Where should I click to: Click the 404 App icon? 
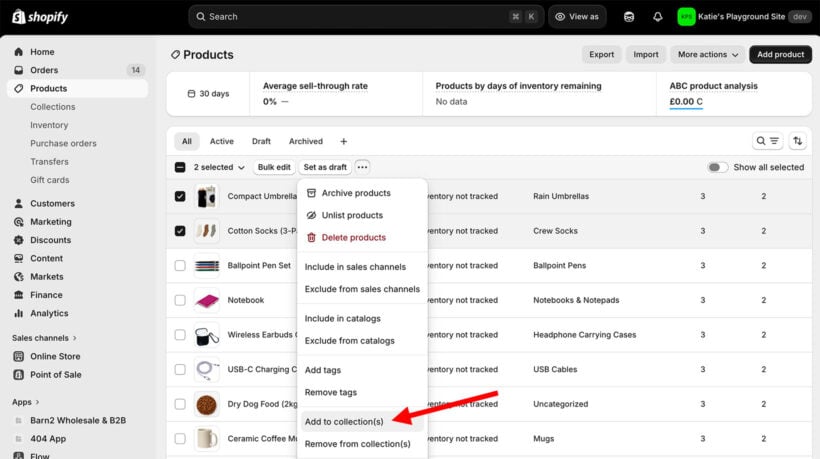pyautogui.click(x=19, y=439)
